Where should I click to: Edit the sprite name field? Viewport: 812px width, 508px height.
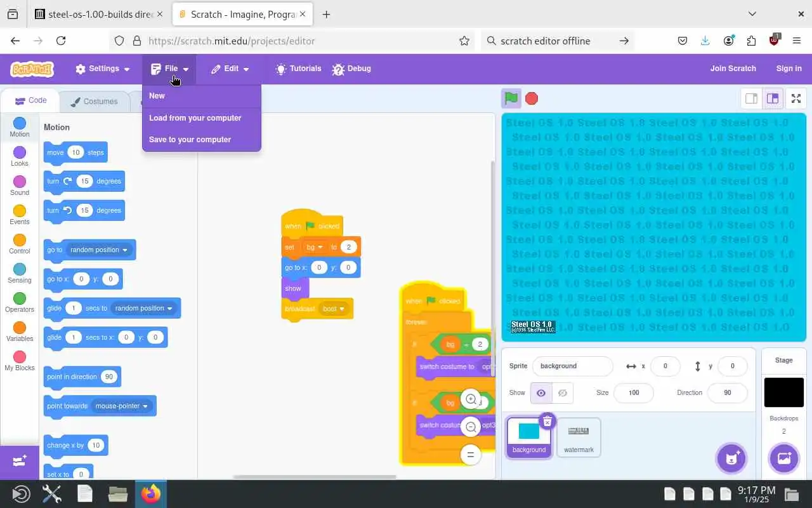(x=573, y=366)
